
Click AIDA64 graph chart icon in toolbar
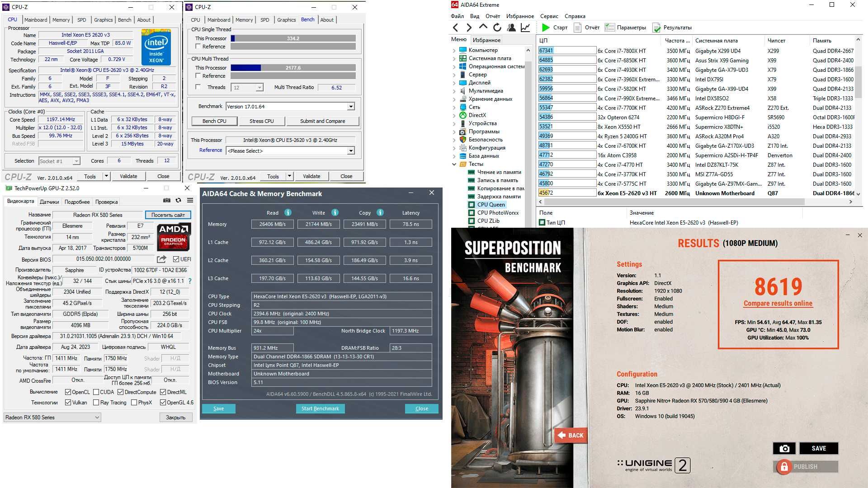pyautogui.click(x=525, y=28)
